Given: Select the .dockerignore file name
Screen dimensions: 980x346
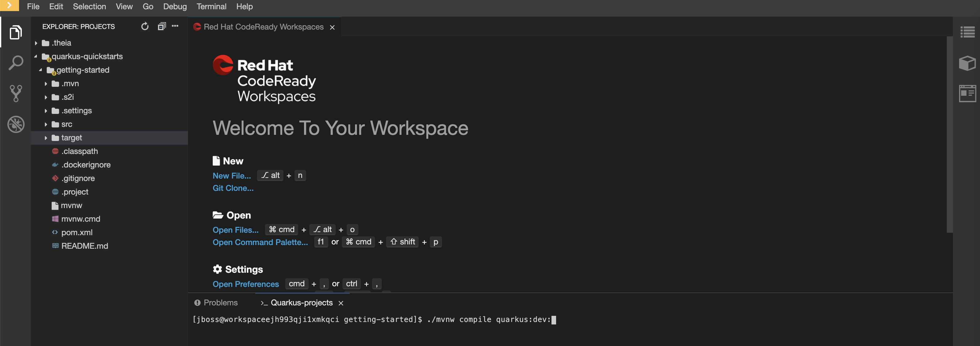Looking at the screenshot, I should 86,165.
